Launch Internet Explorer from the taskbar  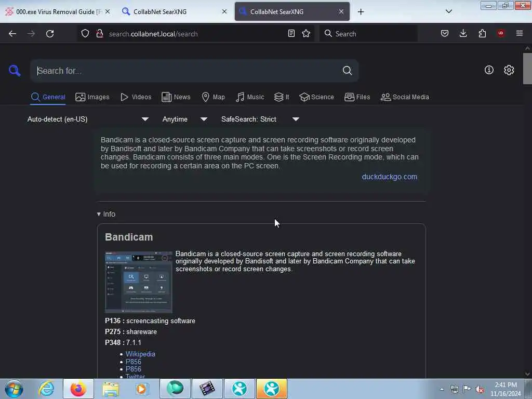coord(46,389)
